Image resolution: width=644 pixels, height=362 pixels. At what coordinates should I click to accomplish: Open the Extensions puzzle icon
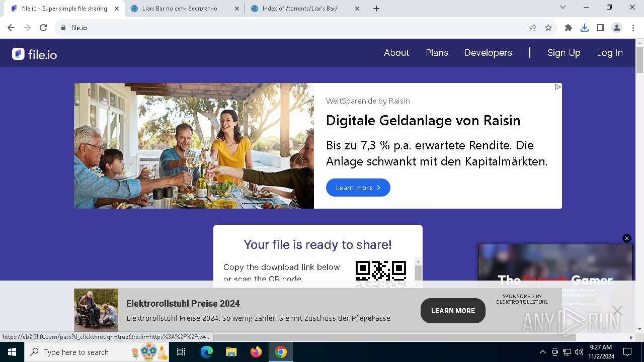[x=569, y=28]
